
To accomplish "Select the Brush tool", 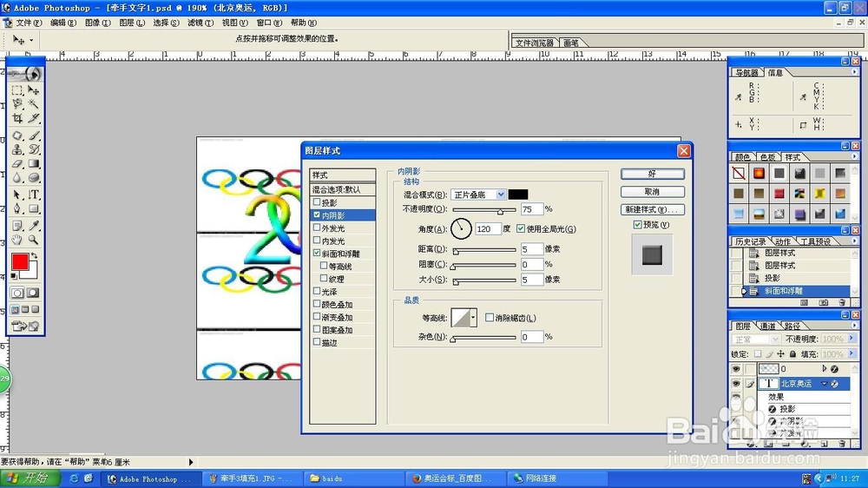I will (33, 135).
